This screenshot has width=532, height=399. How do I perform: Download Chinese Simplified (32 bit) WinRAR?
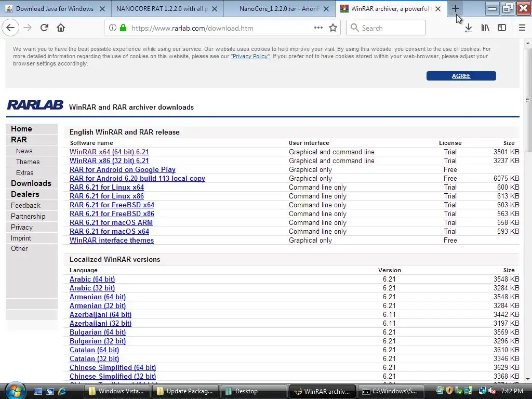(x=113, y=376)
